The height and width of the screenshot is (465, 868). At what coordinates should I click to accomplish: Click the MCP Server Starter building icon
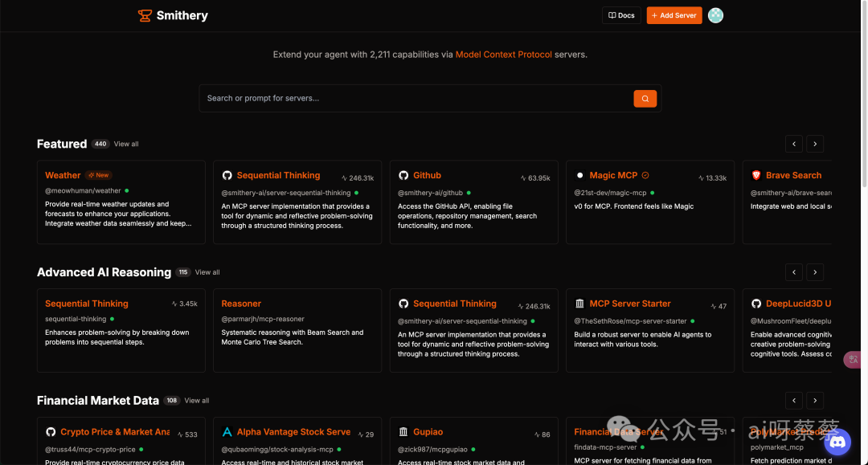[579, 304]
